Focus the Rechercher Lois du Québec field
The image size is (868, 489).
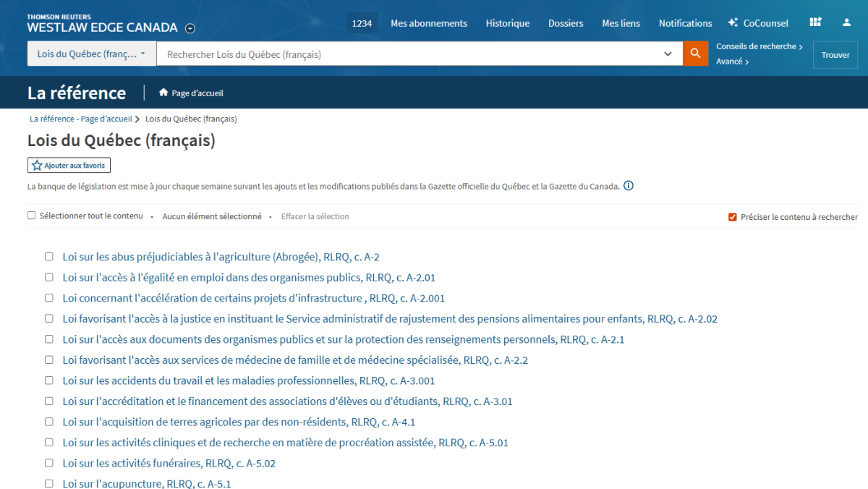pyautogui.click(x=409, y=54)
